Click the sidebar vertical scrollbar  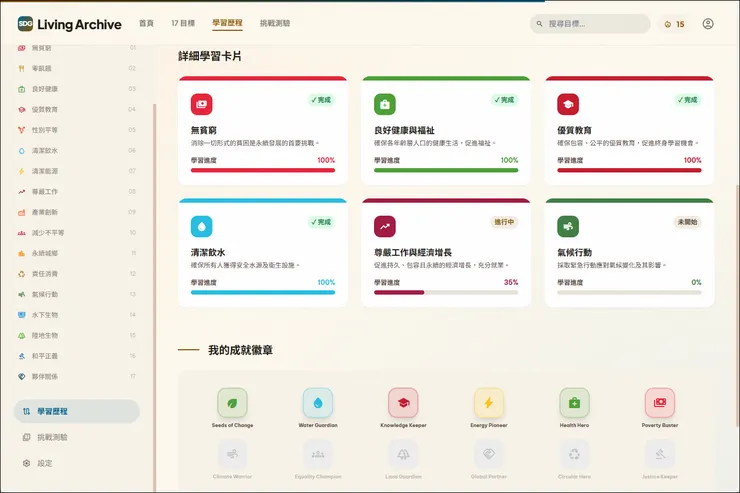point(154,297)
